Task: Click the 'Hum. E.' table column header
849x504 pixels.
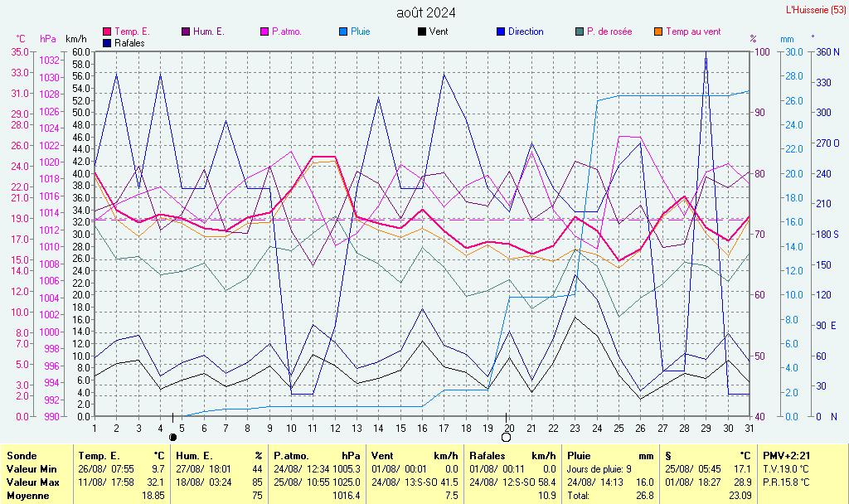Action: [x=194, y=456]
